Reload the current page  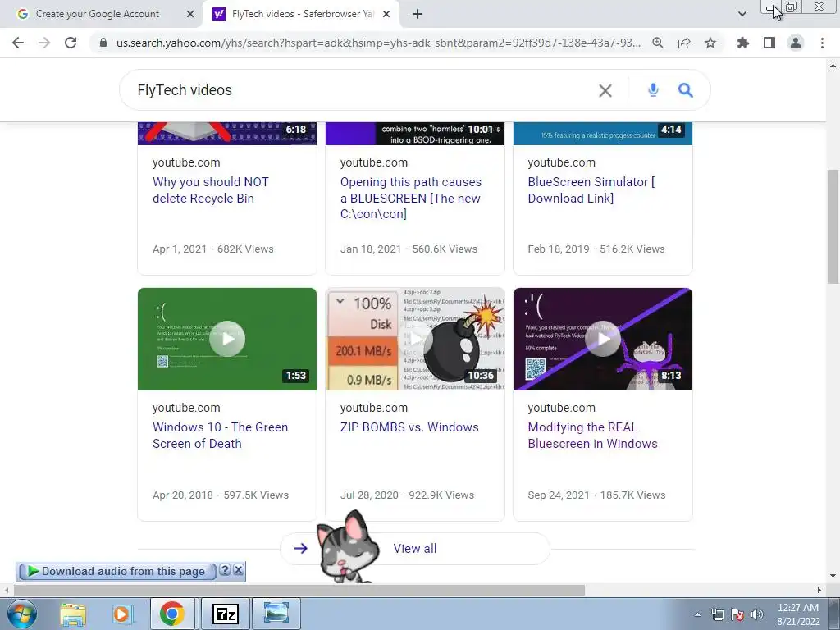point(71,43)
